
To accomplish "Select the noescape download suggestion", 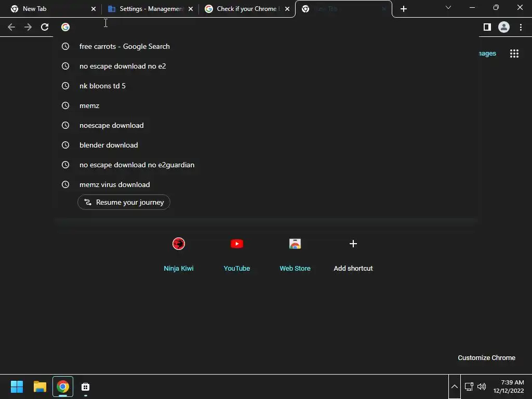I will (265, 125).
